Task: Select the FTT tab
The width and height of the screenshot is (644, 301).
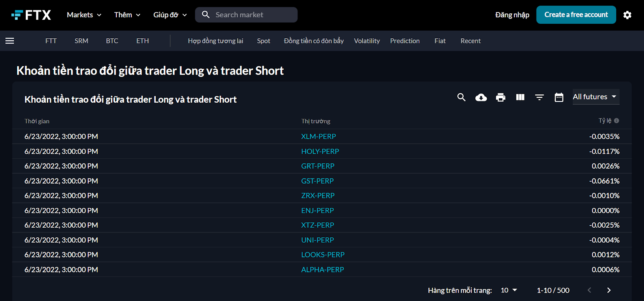Action: [51, 41]
